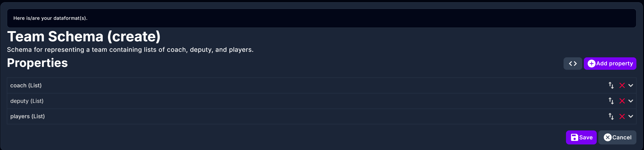644x150 pixels.
Task: Click the reorder arrows for deputy property
Action: click(x=611, y=101)
